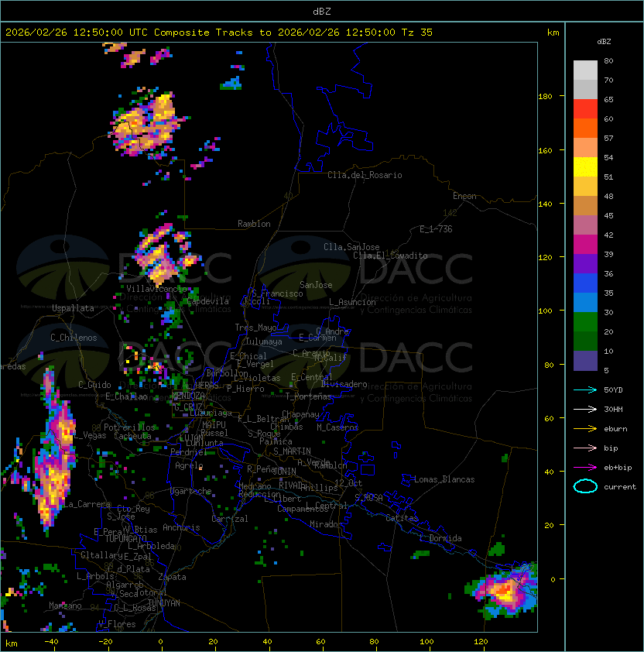Click the 'MENDOZA' city label
This screenshot has width=644, height=652.
(188, 395)
